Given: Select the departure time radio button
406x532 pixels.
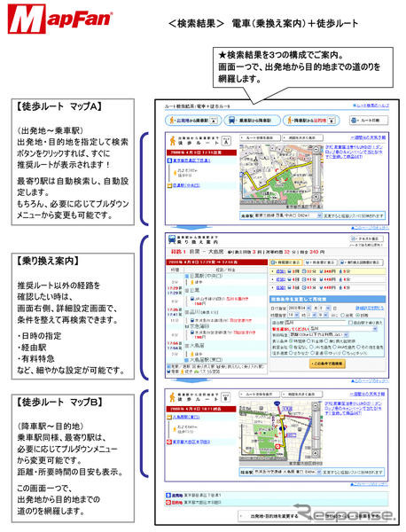Looking at the screenshot, I should [342, 315].
